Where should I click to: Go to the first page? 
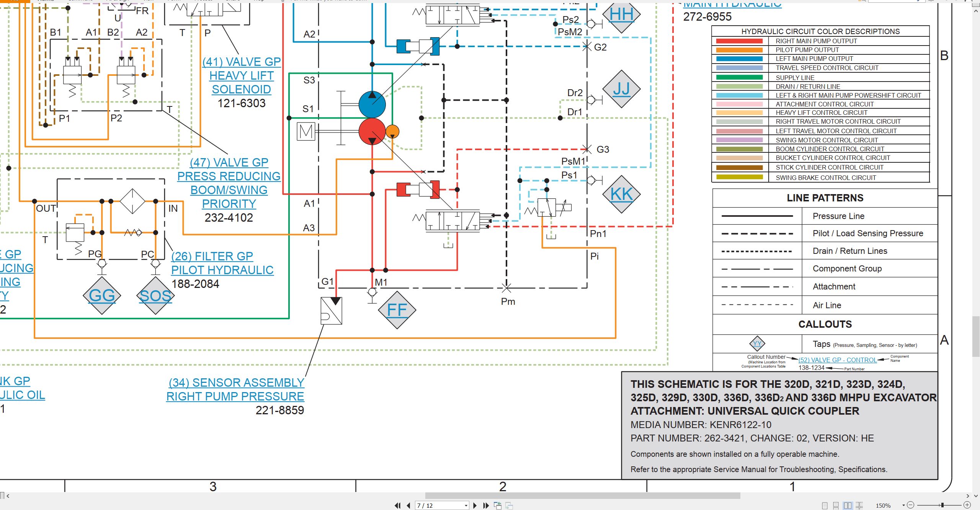point(398,505)
